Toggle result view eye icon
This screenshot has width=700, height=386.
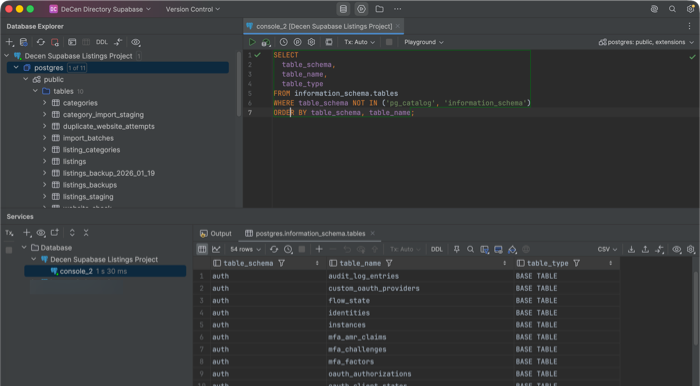pos(677,249)
